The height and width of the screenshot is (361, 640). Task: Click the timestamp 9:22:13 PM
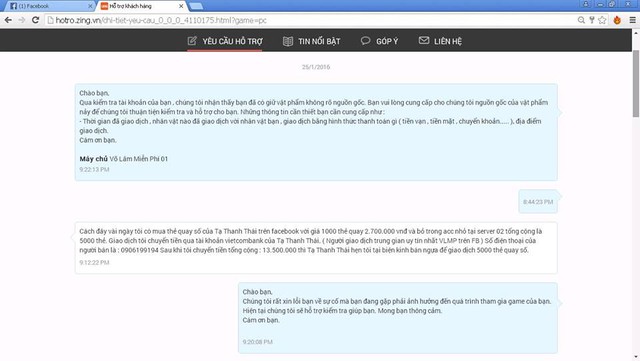(x=94, y=169)
